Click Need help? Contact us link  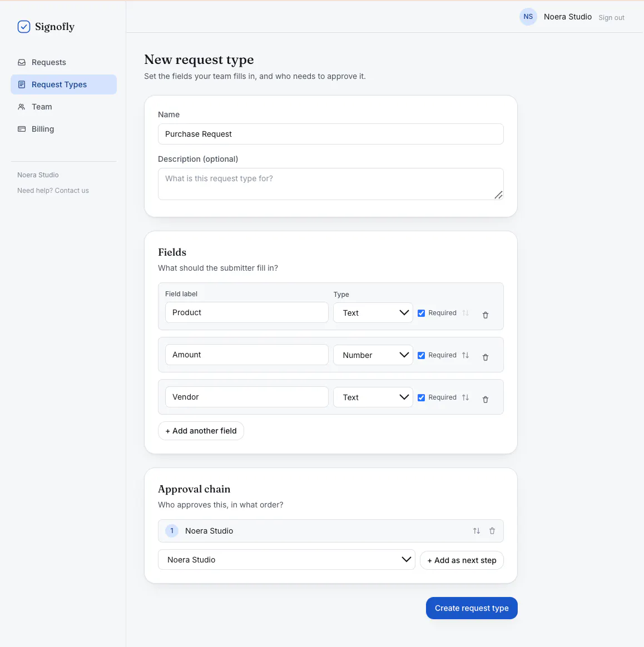pos(53,191)
